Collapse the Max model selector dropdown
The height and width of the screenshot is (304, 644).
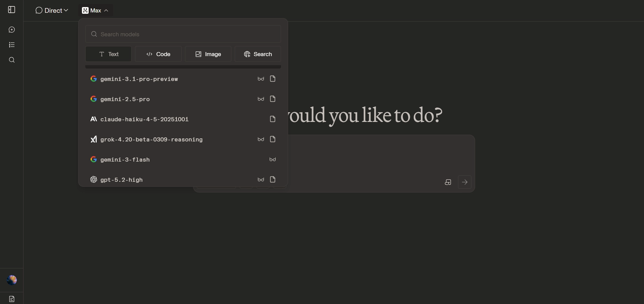tap(95, 11)
